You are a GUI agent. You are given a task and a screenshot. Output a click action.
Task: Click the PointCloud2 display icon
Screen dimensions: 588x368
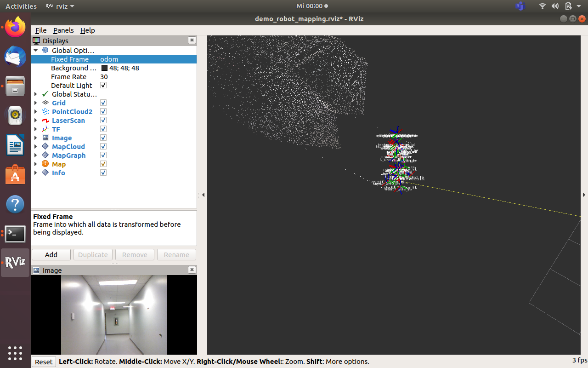[45, 112]
